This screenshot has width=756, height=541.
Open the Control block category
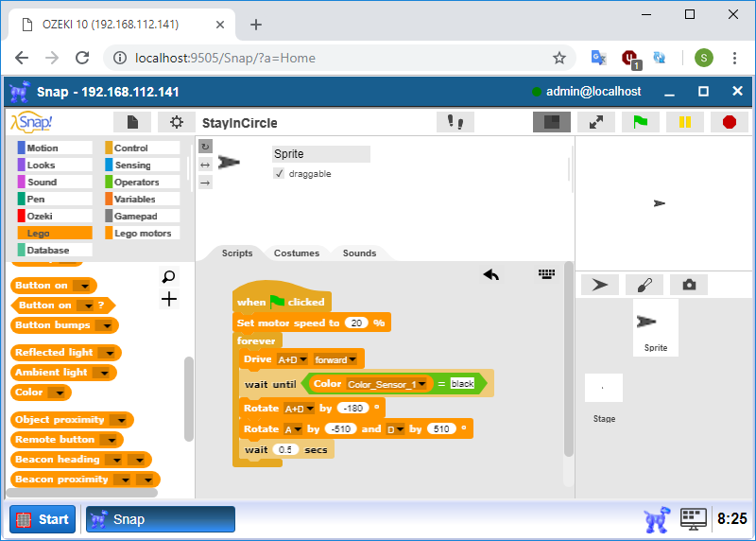click(143, 148)
